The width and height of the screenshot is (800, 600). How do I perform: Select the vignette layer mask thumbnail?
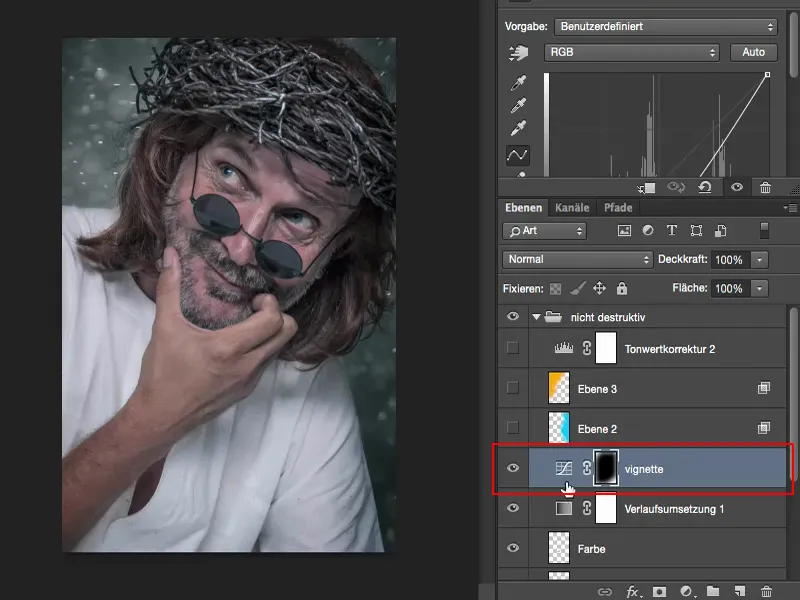606,468
